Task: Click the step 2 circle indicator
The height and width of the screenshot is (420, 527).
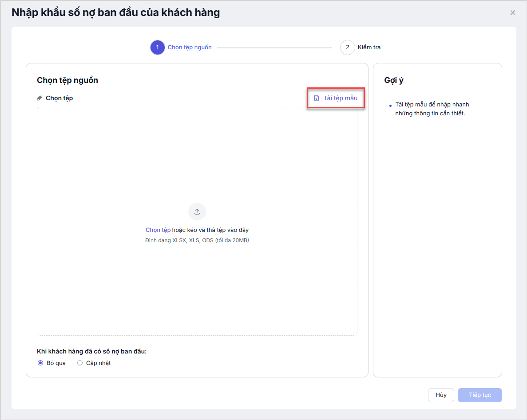Action: pyautogui.click(x=347, y=47)
